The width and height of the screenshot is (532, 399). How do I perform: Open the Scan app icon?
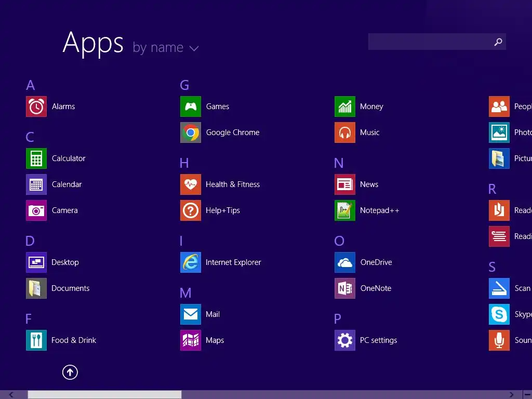coord(499,288)
